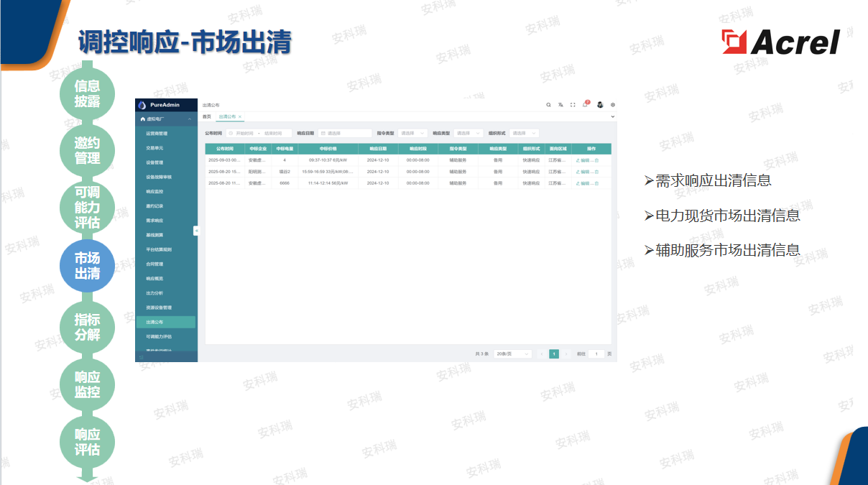The height and width of the screenshot is (485, 868).
Task: Open 邀约记录 in the sidebar
Action: tap(166, 206)
